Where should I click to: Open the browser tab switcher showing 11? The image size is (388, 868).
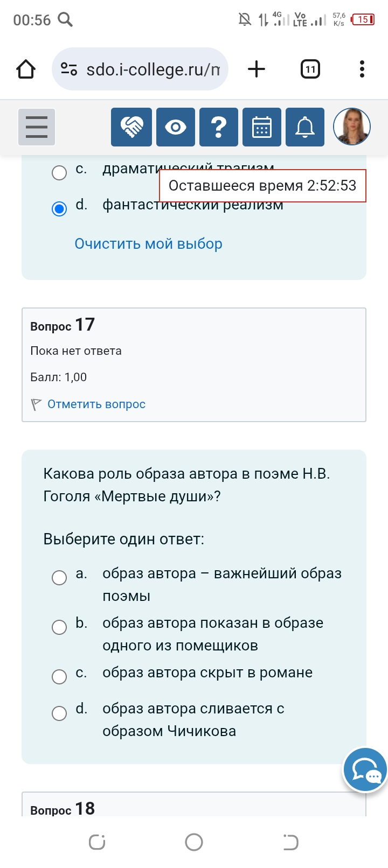click(x=310, y=69)
